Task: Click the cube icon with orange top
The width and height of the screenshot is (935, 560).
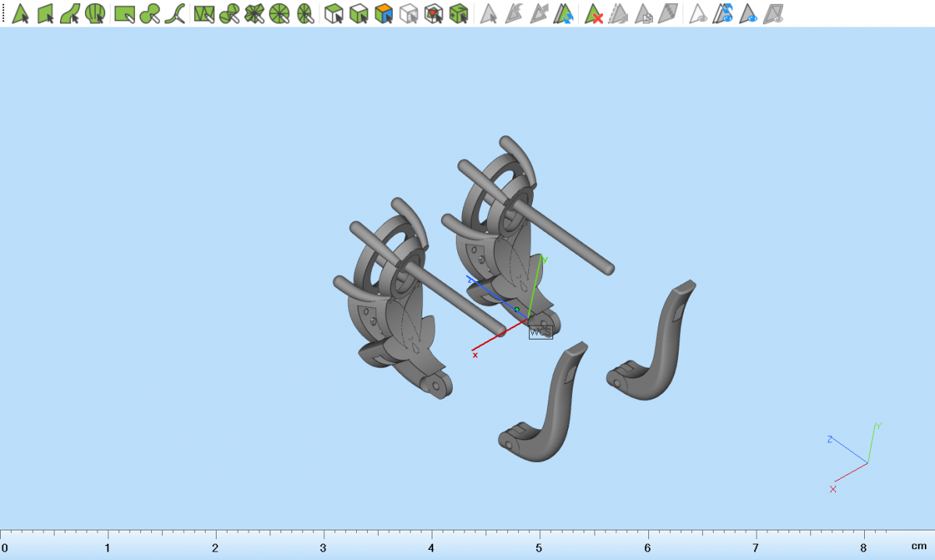Action: pyautogui.click(x=383, y=13)
